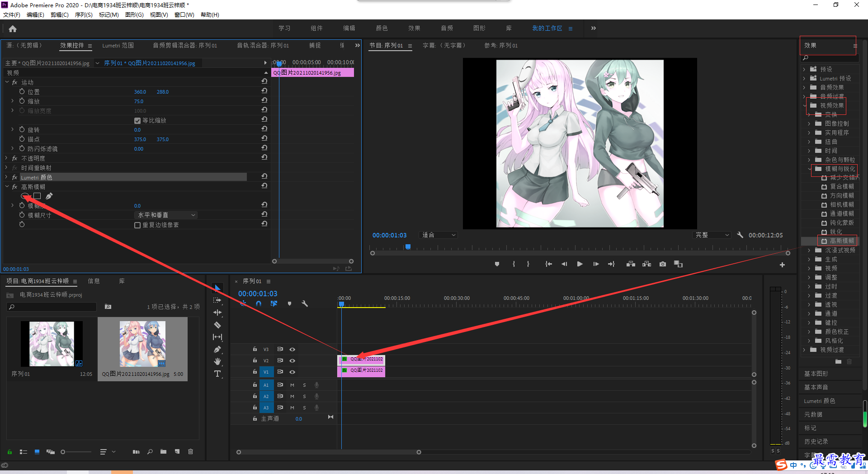Screen dimensions: 868x474
Task: Select the Razor tool
Action: coord(217,325)
